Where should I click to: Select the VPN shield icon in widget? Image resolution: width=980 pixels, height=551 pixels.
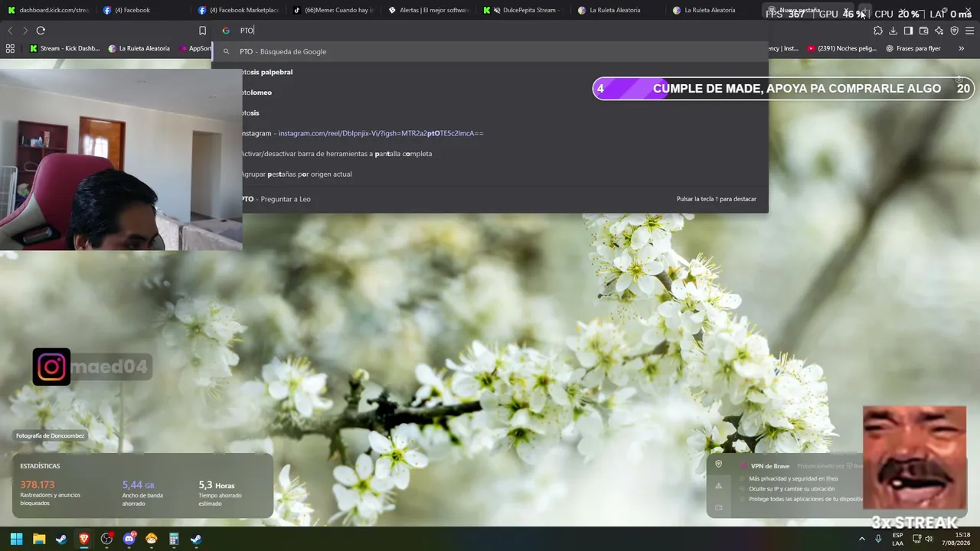[x=718, y=464]
